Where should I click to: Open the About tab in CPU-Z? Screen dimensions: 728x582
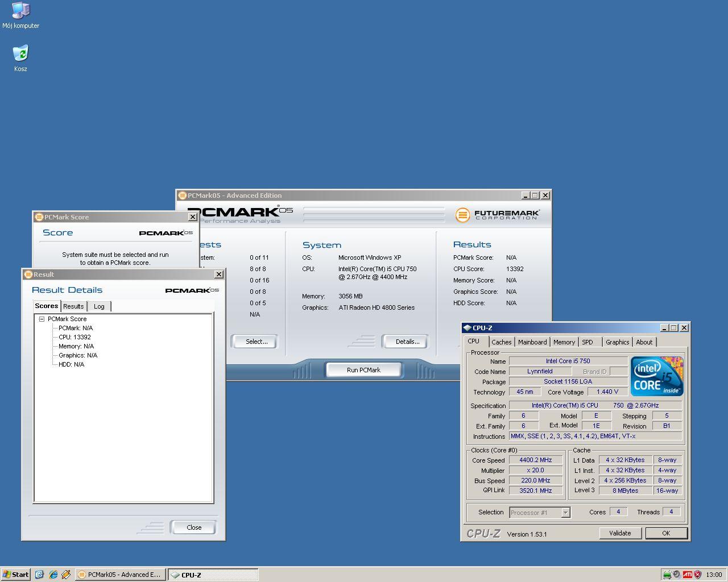(x=644, y=342)
